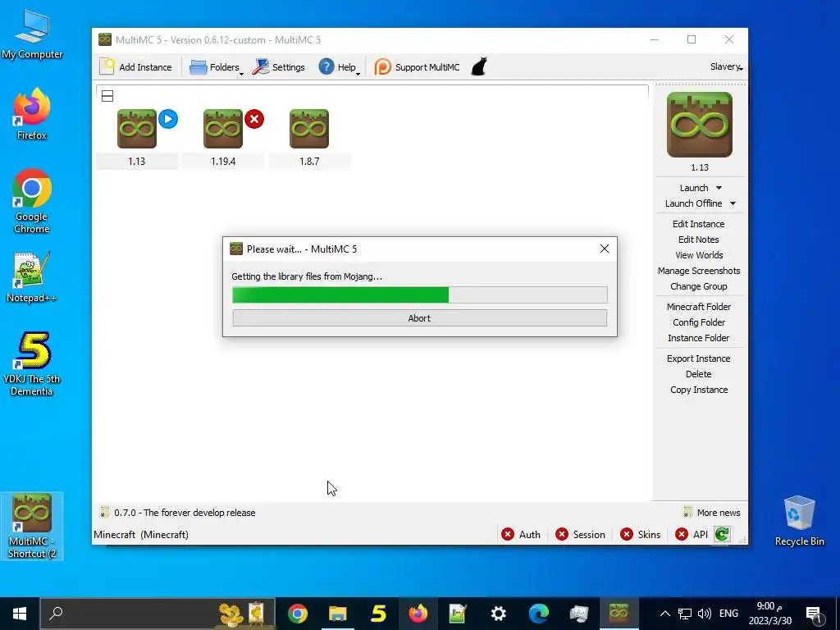Open YDKJ The 5th Dementia shortcut

32,363
